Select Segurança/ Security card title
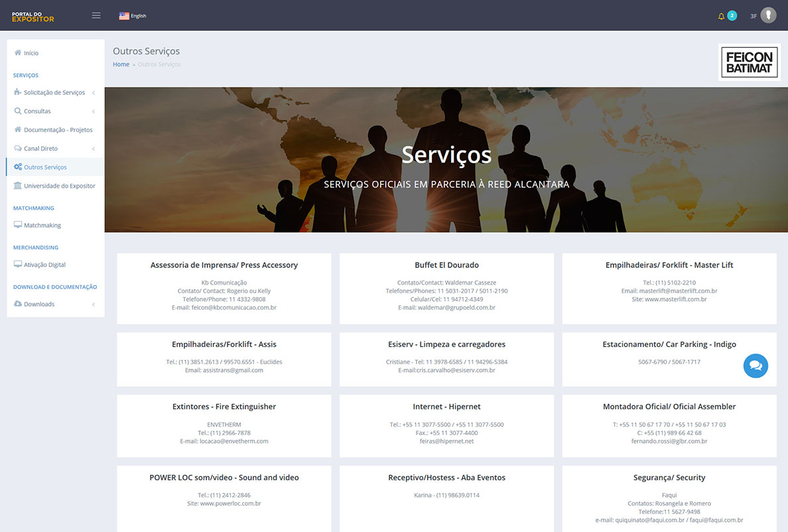Screen dimensions: 788x532 point(669,478)
